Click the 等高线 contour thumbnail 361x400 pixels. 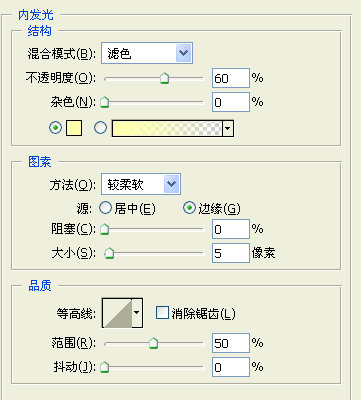click(x=117, y=313)
